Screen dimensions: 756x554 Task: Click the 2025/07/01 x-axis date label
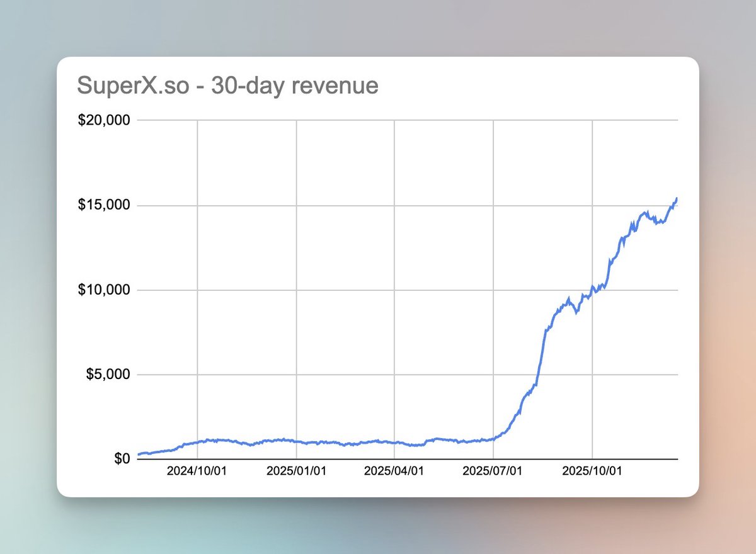tap(493, 471)
